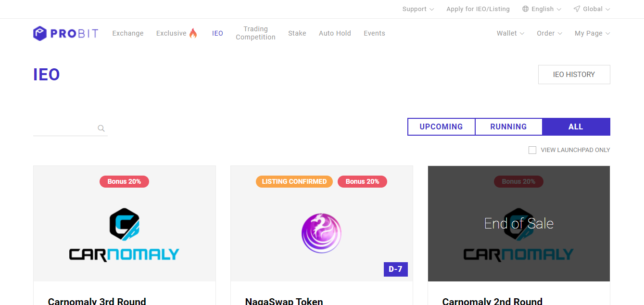Screen dimensions: 644x305
Task: Expand the My Page dropdown
Action: click(x=592, y=33)
